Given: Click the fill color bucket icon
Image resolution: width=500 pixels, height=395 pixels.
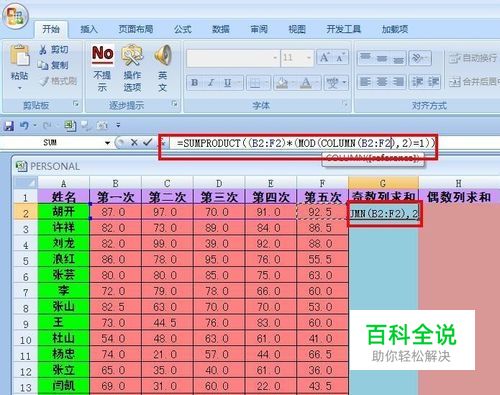Looking at the screenshot, I should coord(282,83).
